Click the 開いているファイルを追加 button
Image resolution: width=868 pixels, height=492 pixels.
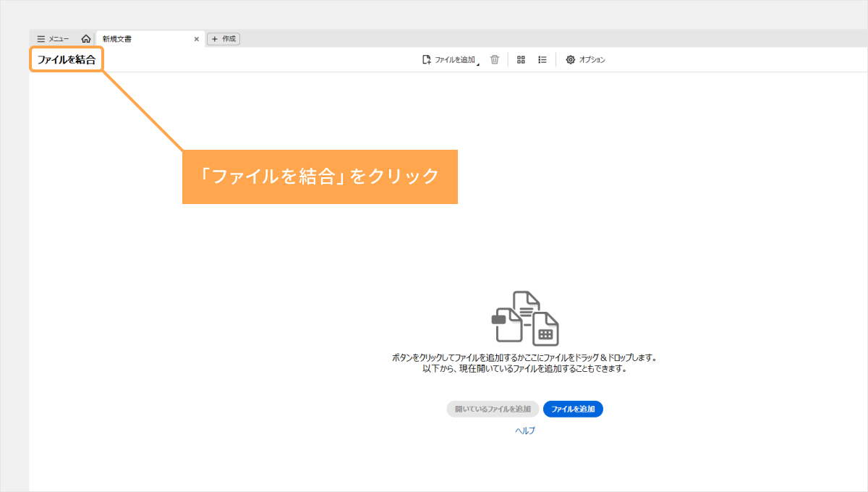[x=493, y=409]
